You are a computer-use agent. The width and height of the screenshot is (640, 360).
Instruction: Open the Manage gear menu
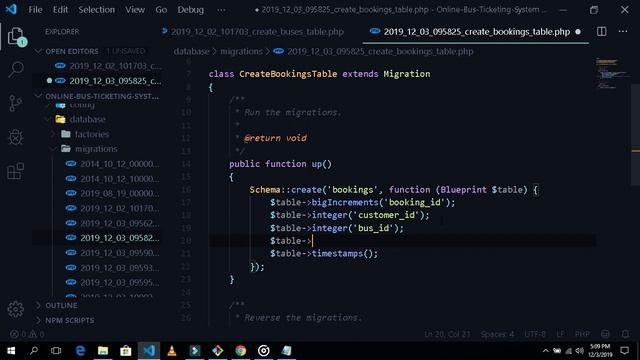(x=16, y=309)
